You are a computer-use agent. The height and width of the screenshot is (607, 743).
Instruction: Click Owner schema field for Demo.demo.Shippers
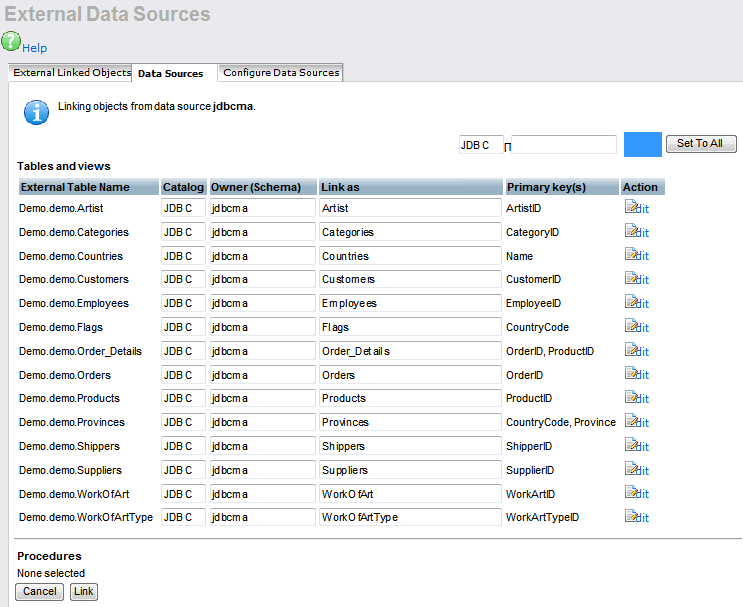tap(262, 446)
